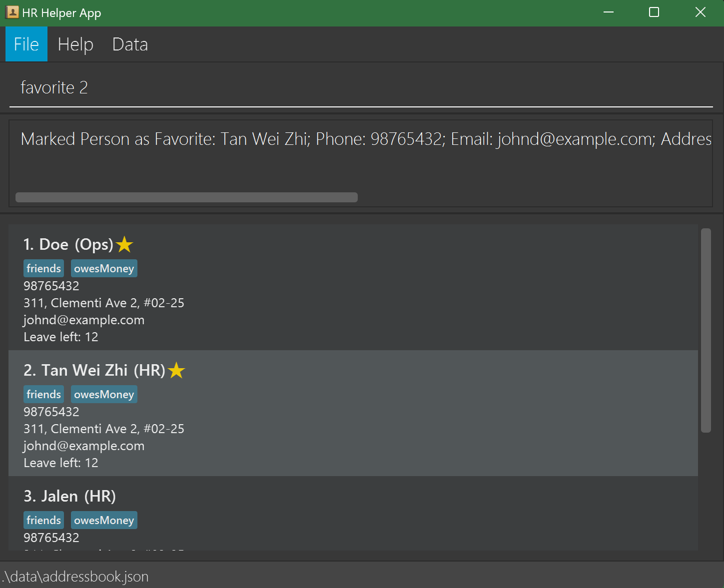The image size is (724, 588).
Task: Click the friends tag under Tan Wei Zhi
Action: (43, 395)
